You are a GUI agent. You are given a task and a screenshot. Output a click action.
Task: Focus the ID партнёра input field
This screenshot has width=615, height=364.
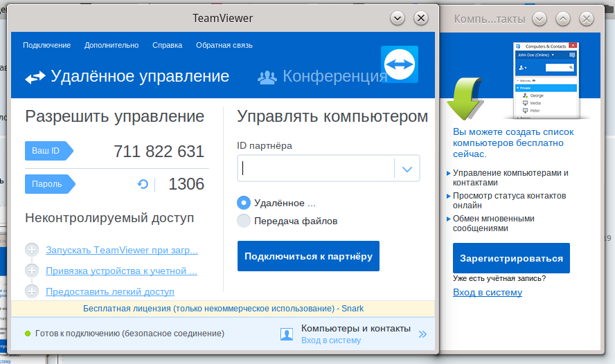pyautogui.click(x=316, y=168)
